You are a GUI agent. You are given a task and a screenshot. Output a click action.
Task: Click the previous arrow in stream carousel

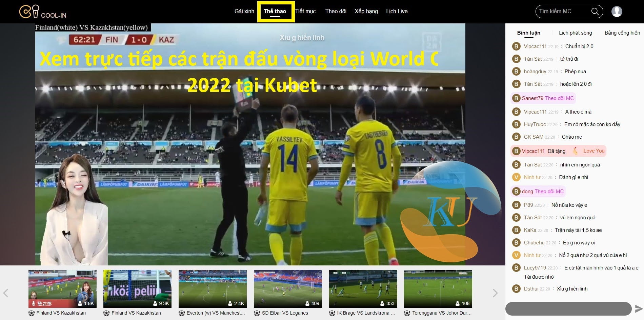tap(5, 293)
